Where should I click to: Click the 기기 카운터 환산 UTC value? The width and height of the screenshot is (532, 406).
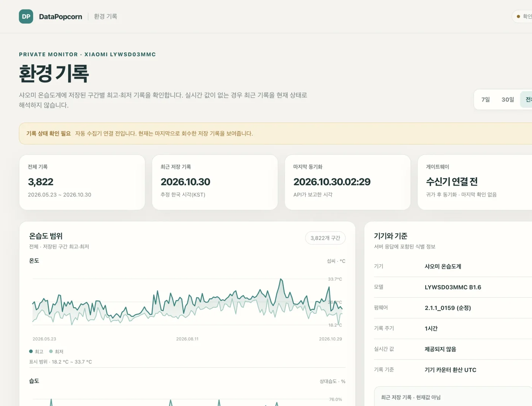[x=451, y=370]
